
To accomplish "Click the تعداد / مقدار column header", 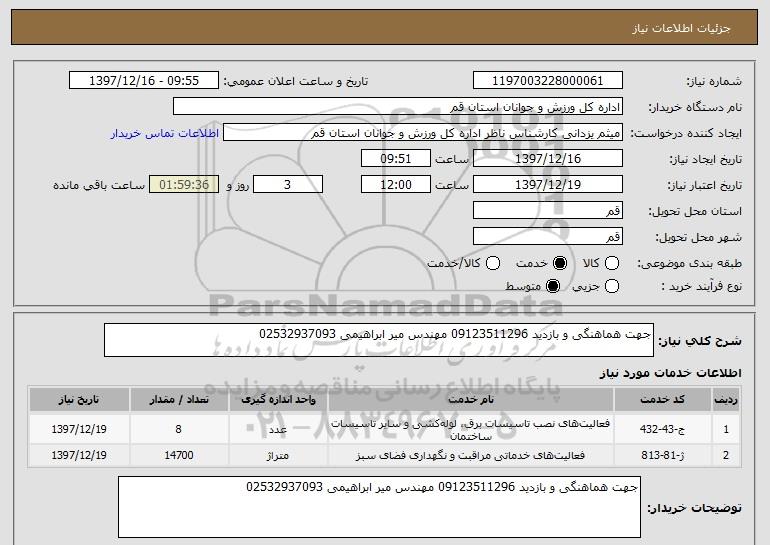I will click(x=179, y=400).
